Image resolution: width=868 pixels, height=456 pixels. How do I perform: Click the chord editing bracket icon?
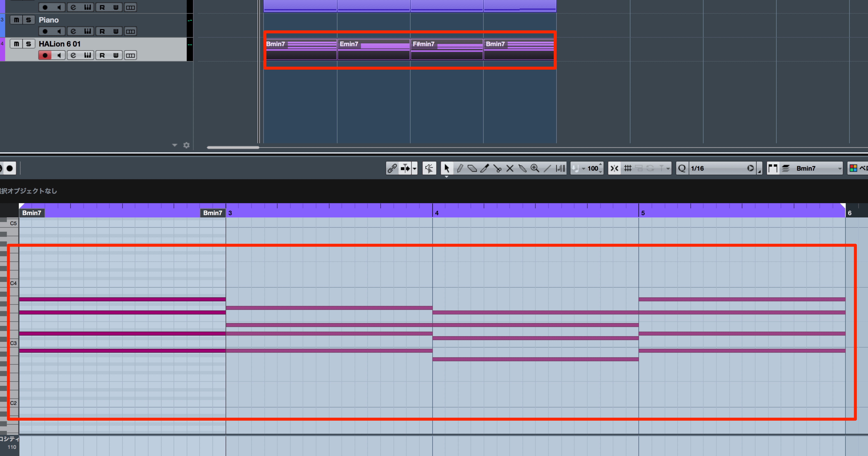click(773, 168)
